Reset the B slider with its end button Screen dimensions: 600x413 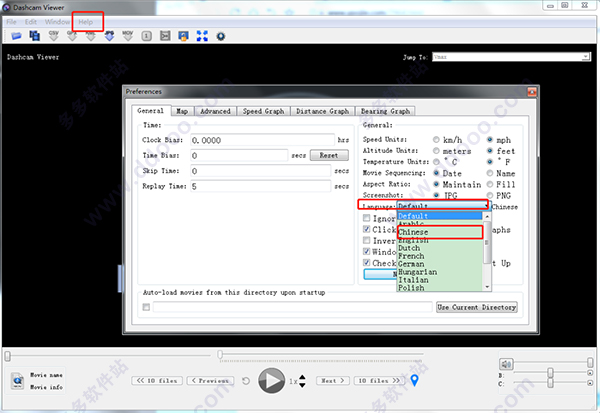[590, 373]
